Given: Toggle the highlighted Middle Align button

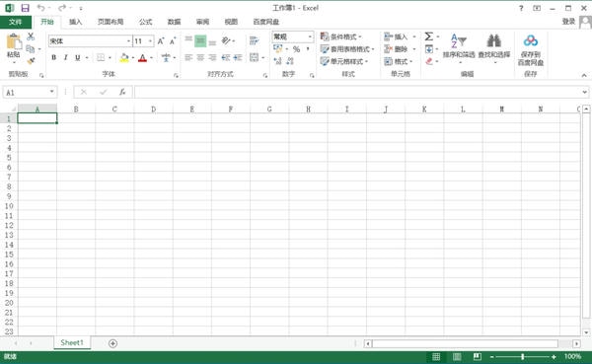Looking at the screenshot, I should (x=200, y=40).
